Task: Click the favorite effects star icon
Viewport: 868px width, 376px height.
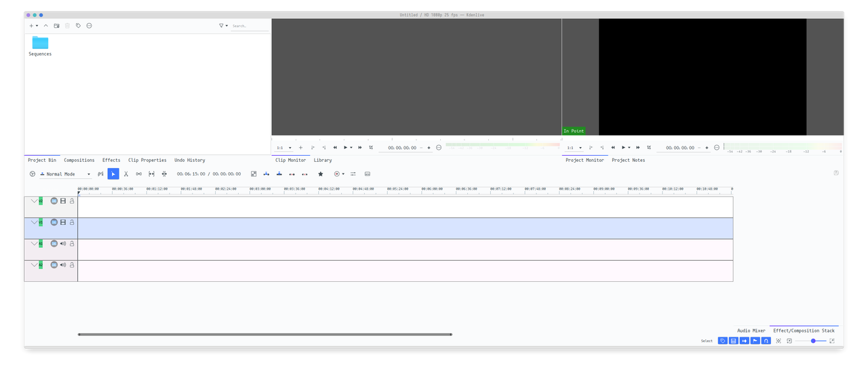Action: (x=321, y=174)
